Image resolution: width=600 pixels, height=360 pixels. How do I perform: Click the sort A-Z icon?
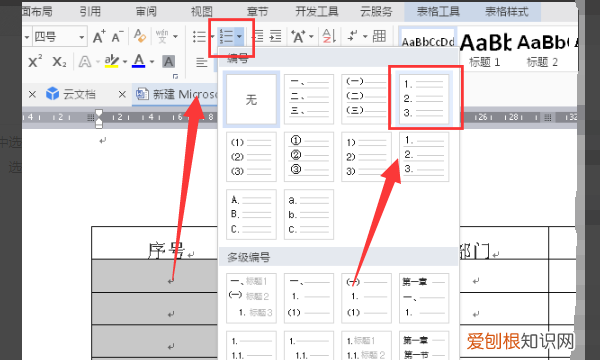point(329,36)
